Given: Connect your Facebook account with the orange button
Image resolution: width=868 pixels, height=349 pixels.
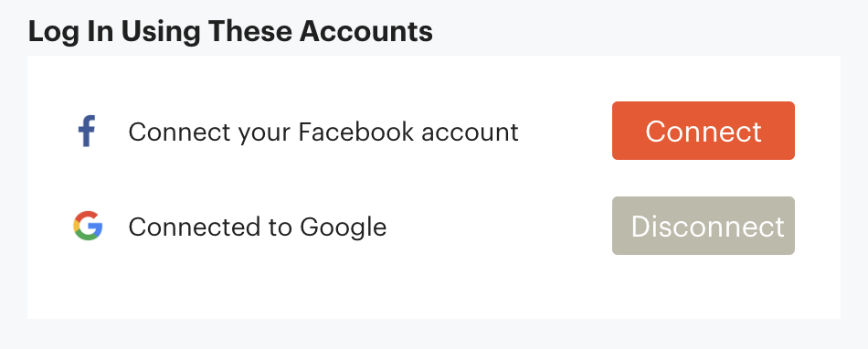Looking at the screenshot, I should (x=703, y=131).
